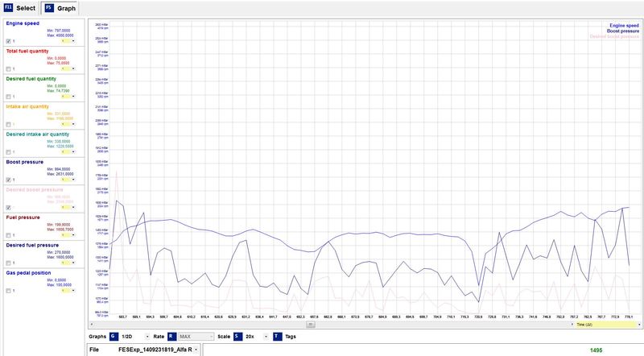Click the T shortcut icon for Tags
Image resolution: width=644 pixels, height=356 pixels.
pos(277,336)
